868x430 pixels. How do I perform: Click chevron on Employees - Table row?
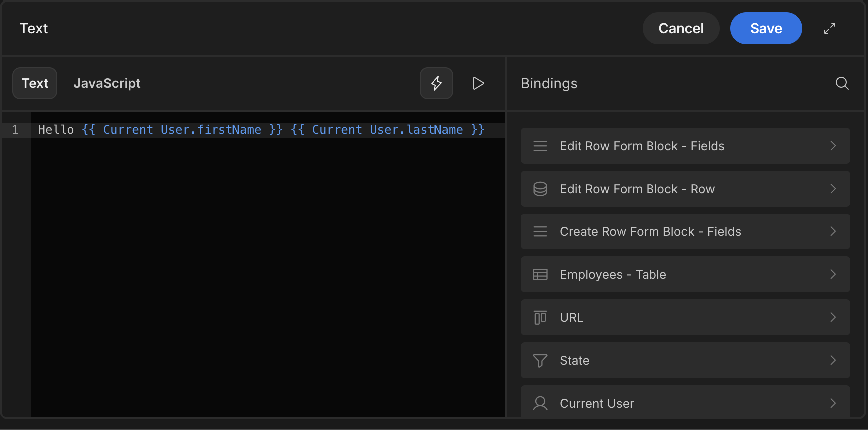(833, 274)
